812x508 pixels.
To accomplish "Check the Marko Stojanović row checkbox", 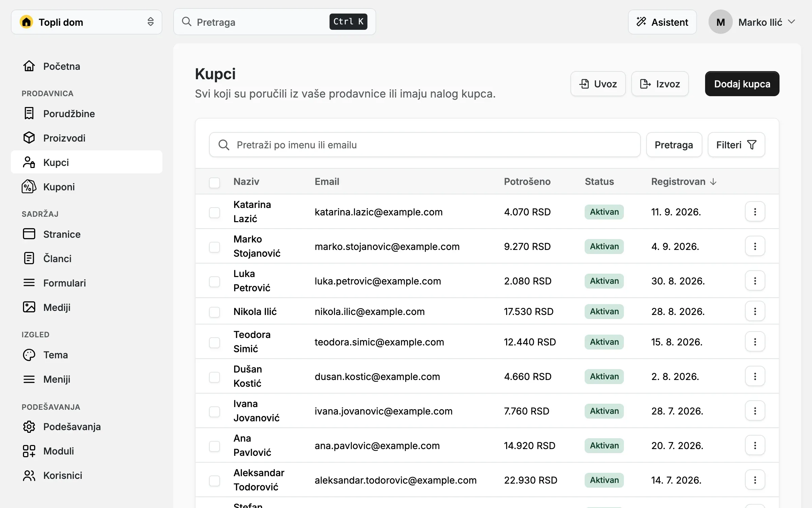I will tap(215, 247).
